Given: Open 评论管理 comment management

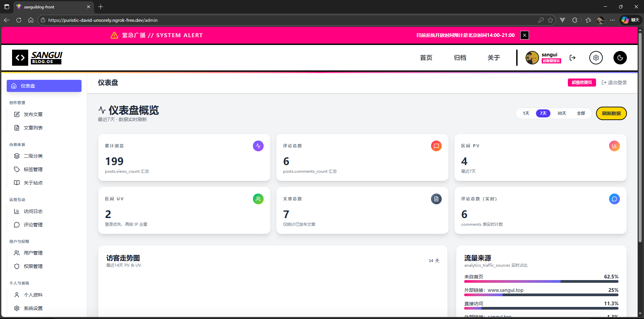Looking at the screenshot, I should [33, 225].
